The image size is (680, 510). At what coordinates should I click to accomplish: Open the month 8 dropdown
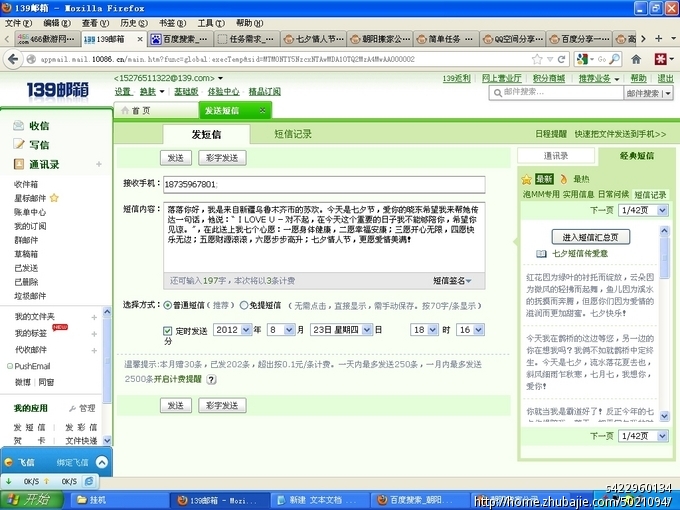coord(281,330)
